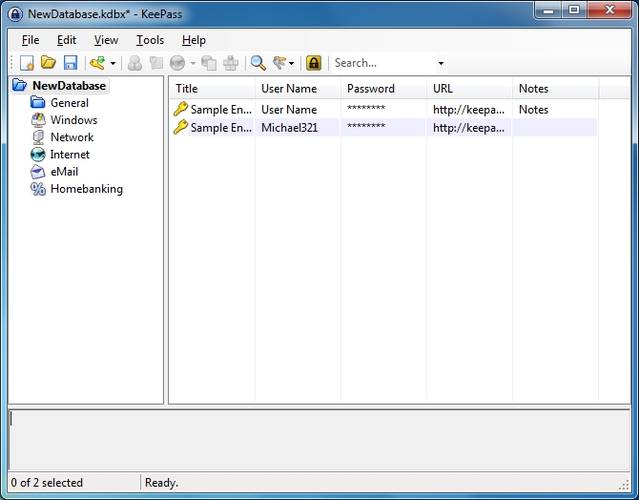This screenshot has width=639, height=500.
Task: Click the URL cell of first entry
Action: pos(469,110)
